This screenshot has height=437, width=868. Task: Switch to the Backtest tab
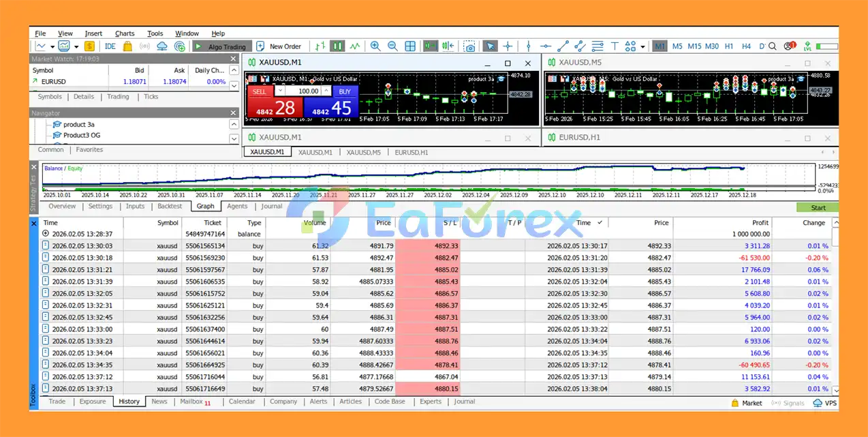click(x=170, y=206)
